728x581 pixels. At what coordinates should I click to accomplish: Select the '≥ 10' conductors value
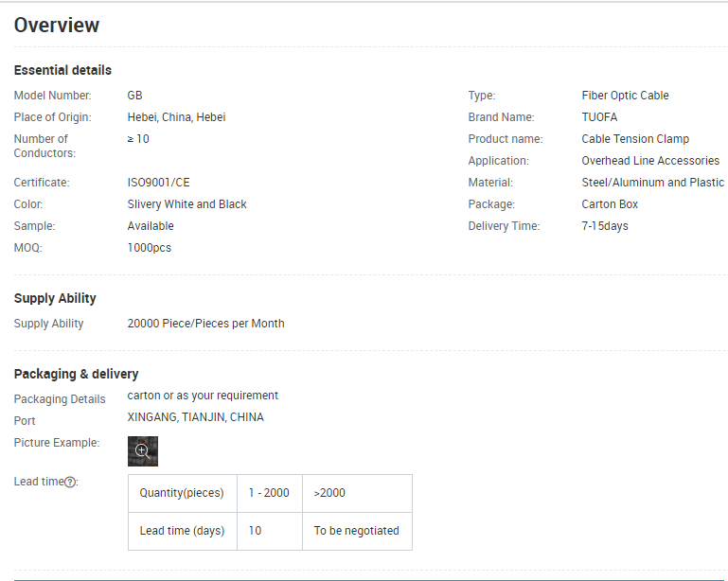(138, 139)
